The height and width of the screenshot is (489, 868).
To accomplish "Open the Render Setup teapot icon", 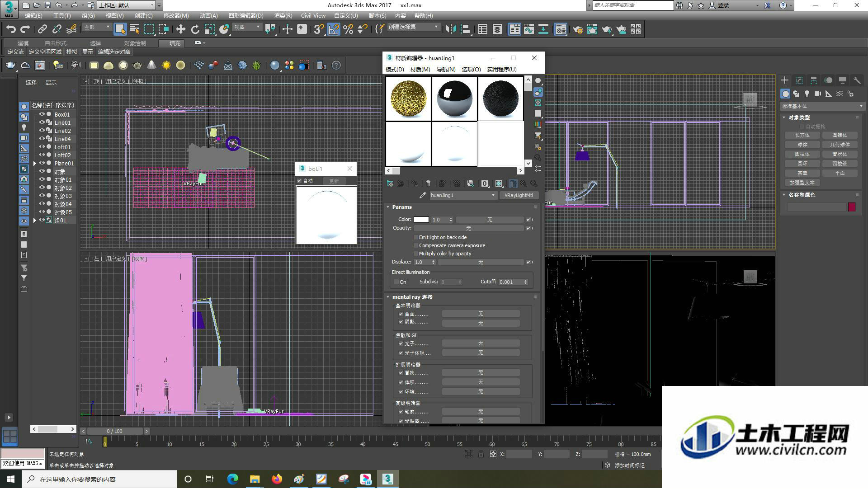I will point(577,29).
